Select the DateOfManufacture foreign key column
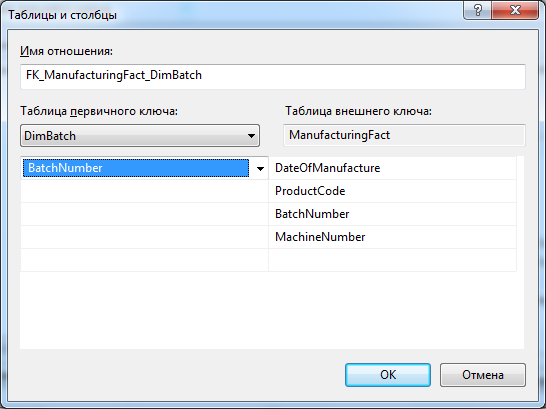 (392, 168)
